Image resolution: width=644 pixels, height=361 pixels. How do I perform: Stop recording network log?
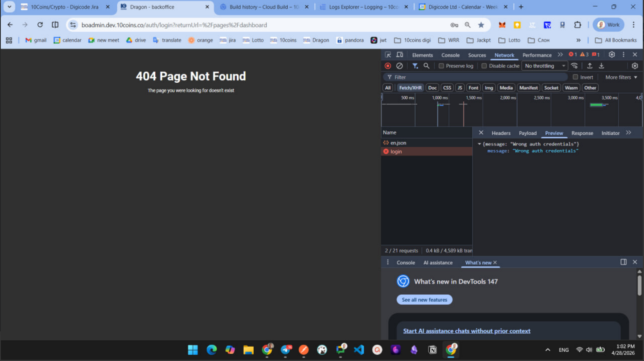click(x=388, y=66)
